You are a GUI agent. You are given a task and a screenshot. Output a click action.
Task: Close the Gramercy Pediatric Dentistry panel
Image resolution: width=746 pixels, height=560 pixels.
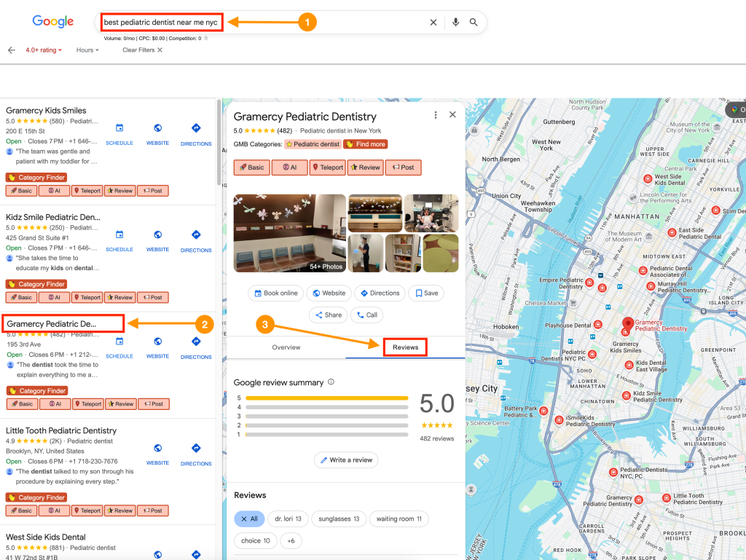[452, 114]
